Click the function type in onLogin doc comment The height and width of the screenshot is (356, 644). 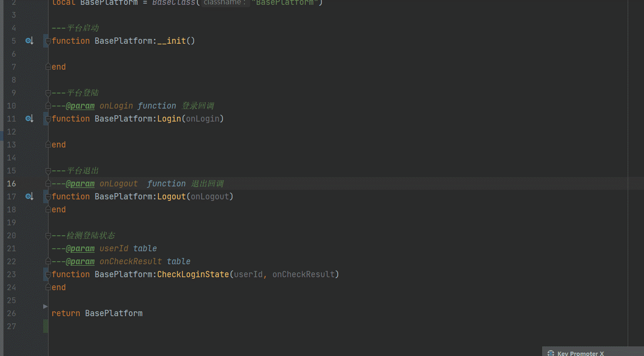pos(157,106)
